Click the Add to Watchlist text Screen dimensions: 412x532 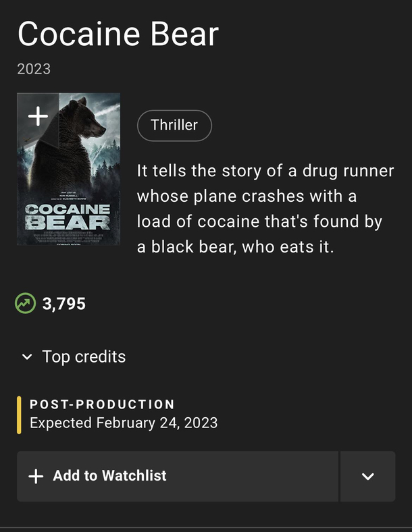tap(109, 476)
